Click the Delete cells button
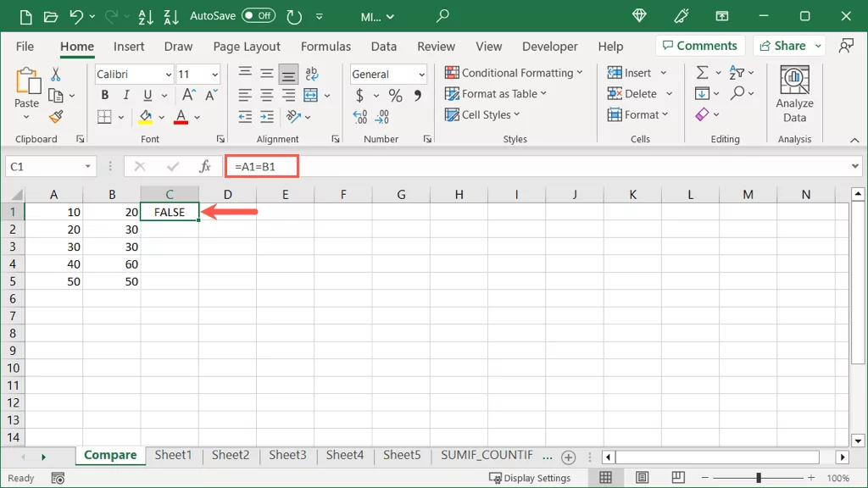Viewport: 868px width, 488px height. click(632, 93)
